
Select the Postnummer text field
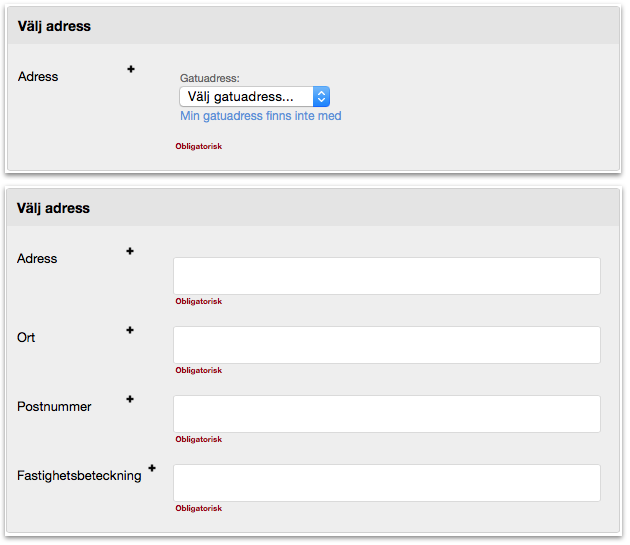[x=386, y=414]
